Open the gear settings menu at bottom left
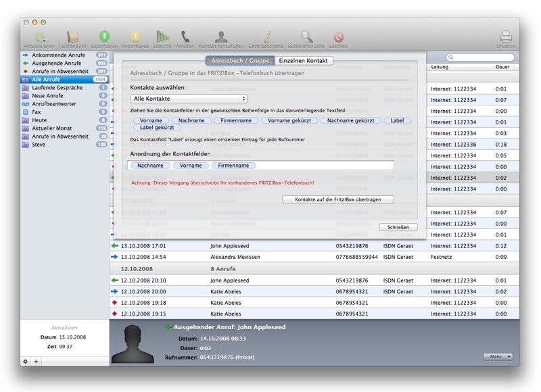Image resolution: width=541 pixels, height=392 pixels. pos(26,362)
